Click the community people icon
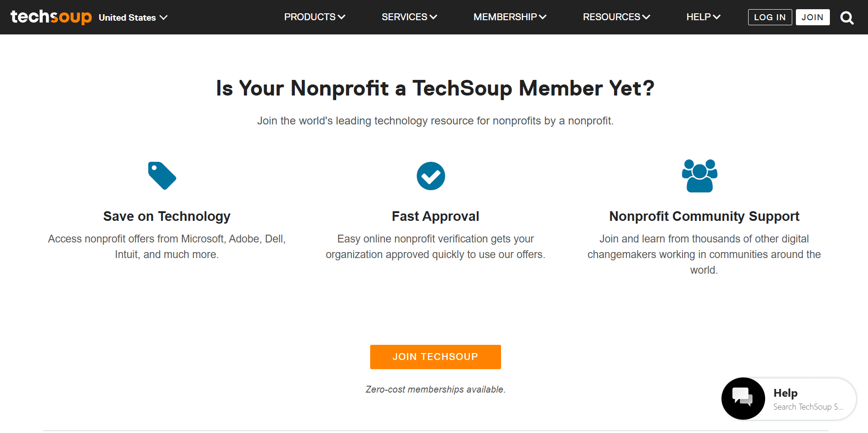The height and width of the screenshot is (433, 868). (699, 176)
